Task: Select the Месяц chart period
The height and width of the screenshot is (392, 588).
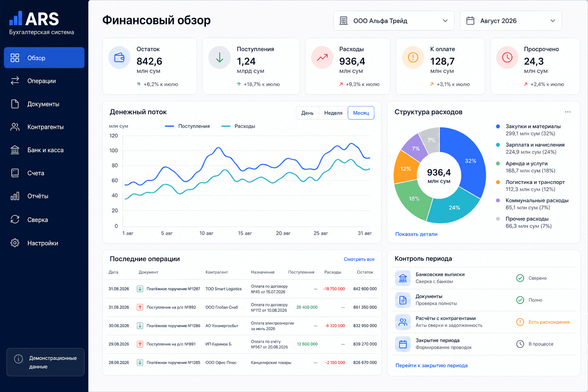Action: click(361, 113)
